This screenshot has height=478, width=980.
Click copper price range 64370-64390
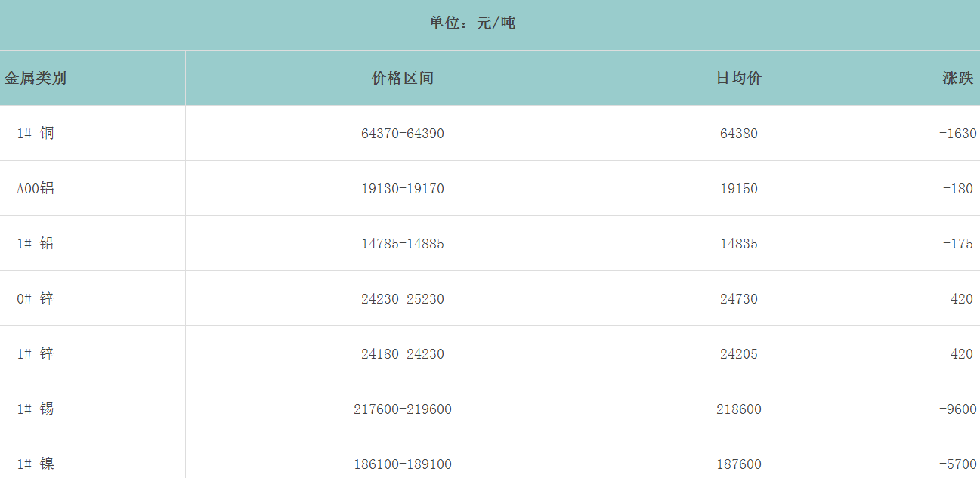click(x=403, y=134)
